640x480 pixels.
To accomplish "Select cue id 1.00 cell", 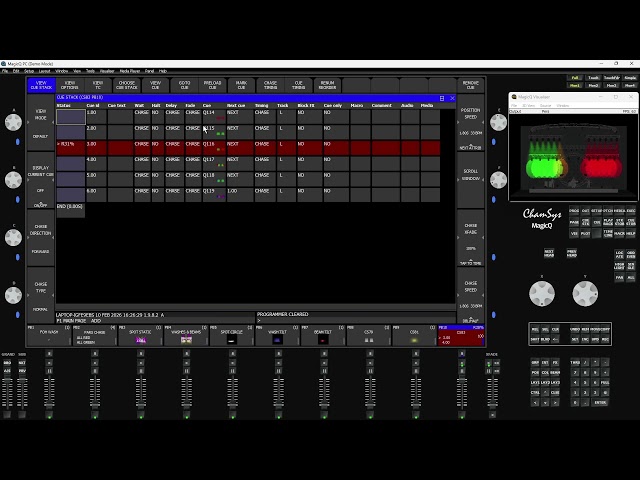I will (96, 116).
